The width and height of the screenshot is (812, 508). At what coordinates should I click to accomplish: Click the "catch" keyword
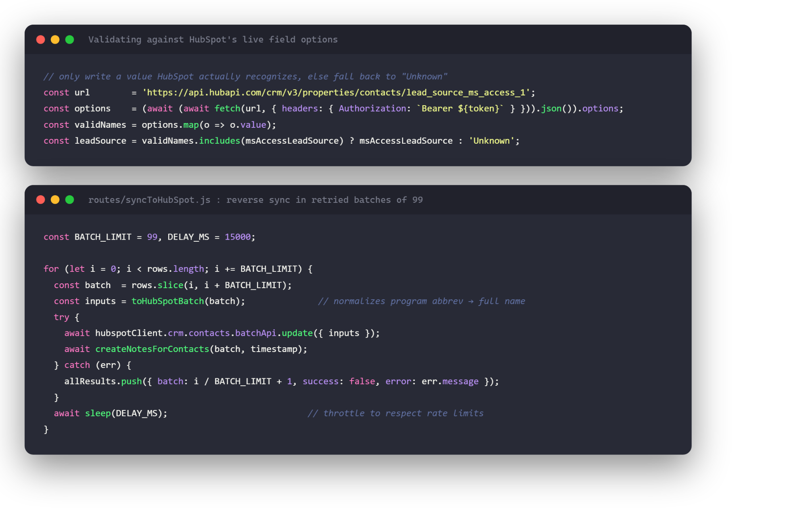tap(77, 365)
